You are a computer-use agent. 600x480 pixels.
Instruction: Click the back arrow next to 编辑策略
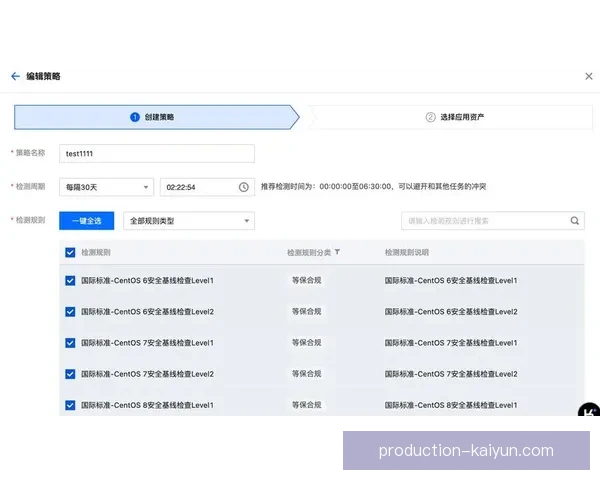(x=15, y=76)
